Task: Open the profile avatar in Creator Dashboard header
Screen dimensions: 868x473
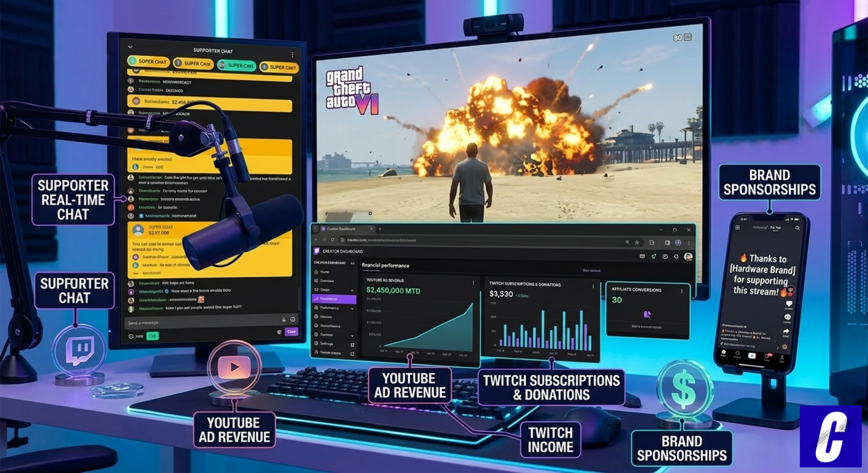Action: tap(688, 257)
